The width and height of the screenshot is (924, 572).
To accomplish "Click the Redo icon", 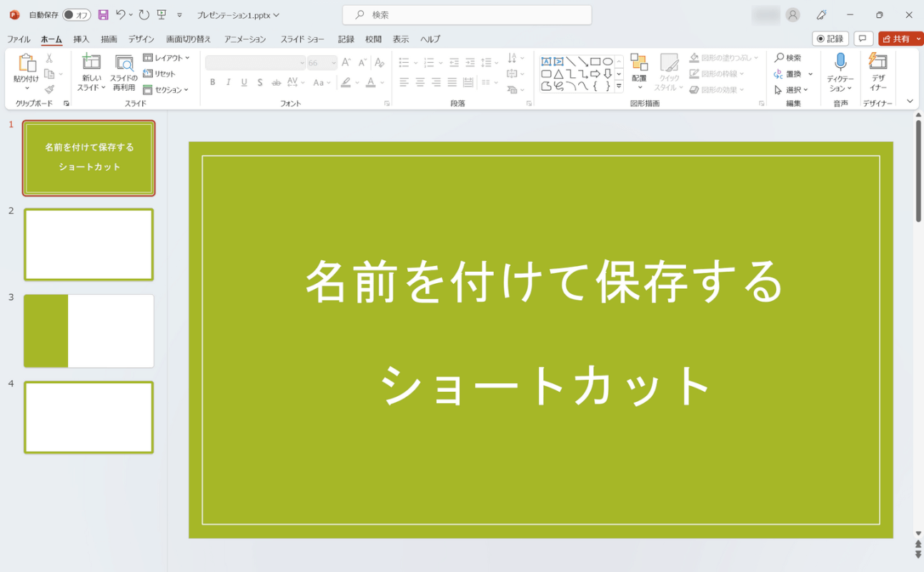I will coord(144,15).
